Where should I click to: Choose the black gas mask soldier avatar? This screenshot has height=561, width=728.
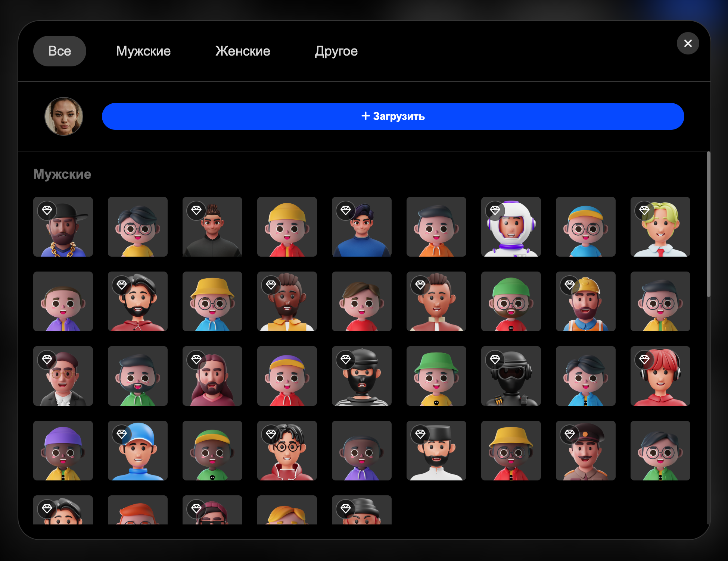click(x=511, y=376)
